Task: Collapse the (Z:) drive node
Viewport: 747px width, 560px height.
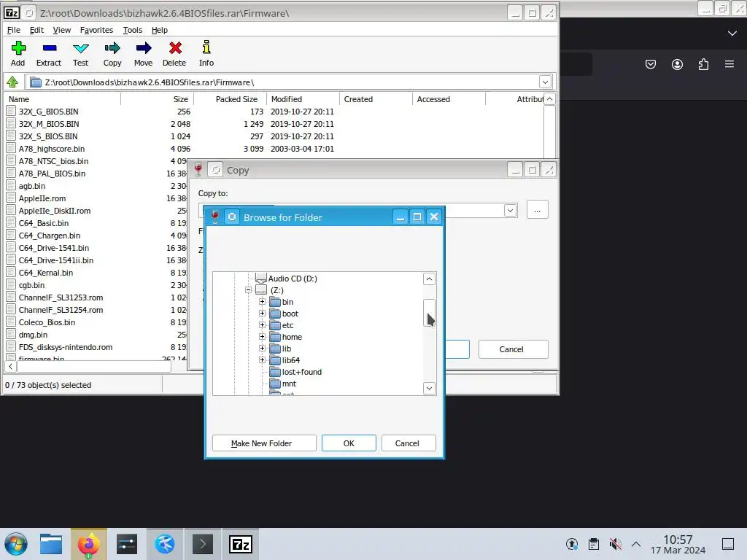Action: (248, 290)
